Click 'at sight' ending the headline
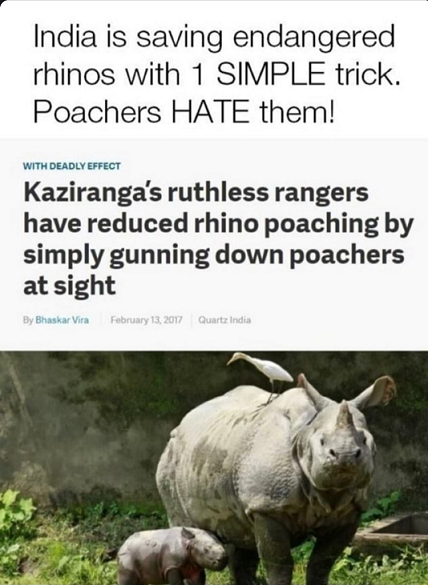This screenshot has height=585, width=428. click(69, 287)
